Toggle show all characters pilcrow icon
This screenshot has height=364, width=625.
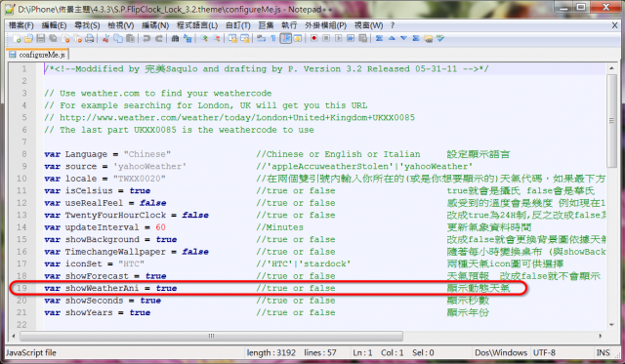273,39
